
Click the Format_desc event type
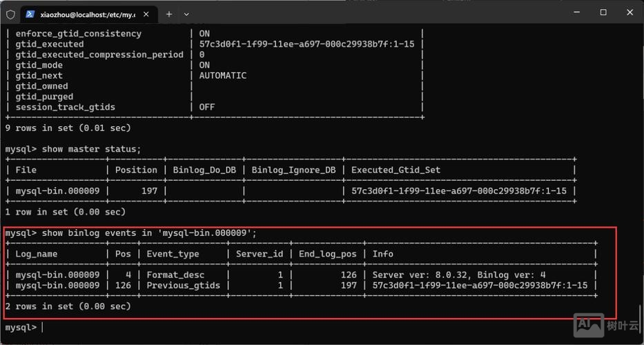click(x=175, y=275)
